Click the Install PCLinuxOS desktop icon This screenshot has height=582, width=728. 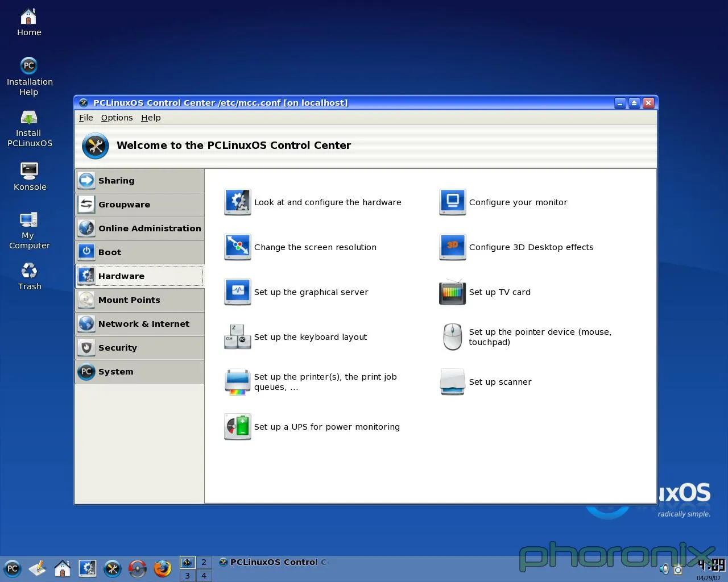pos(29,129)
